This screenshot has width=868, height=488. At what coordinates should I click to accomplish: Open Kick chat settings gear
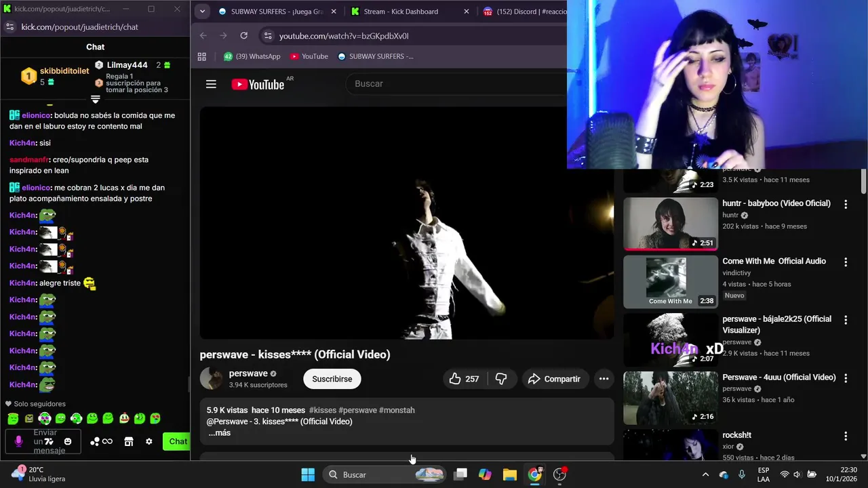tap(149, 441)
